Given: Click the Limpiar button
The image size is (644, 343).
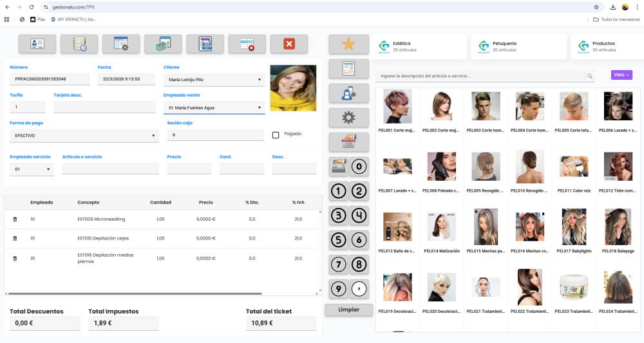Looking at the screenshot, I should (348, 310).
